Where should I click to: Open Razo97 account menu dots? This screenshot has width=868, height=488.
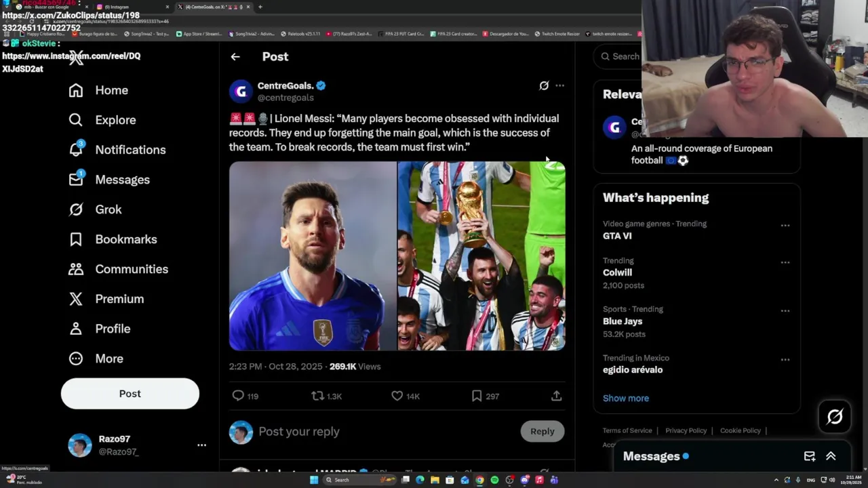pyautogui.click(x=201, y=445)
